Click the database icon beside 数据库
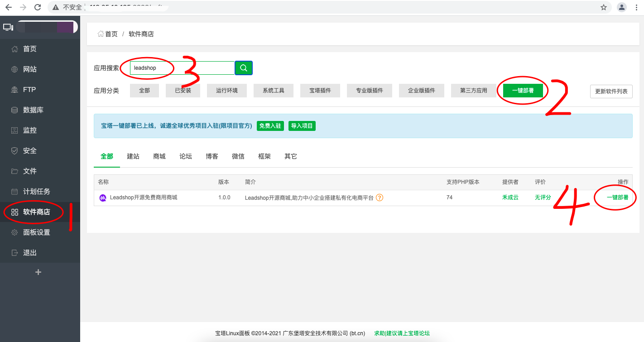The width and height of the screenshot is (644, 342). [14, 110]
